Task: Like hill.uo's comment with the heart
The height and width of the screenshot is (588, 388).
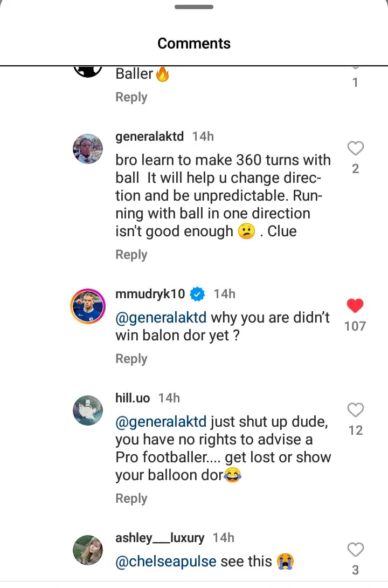Action: [356, 410]
